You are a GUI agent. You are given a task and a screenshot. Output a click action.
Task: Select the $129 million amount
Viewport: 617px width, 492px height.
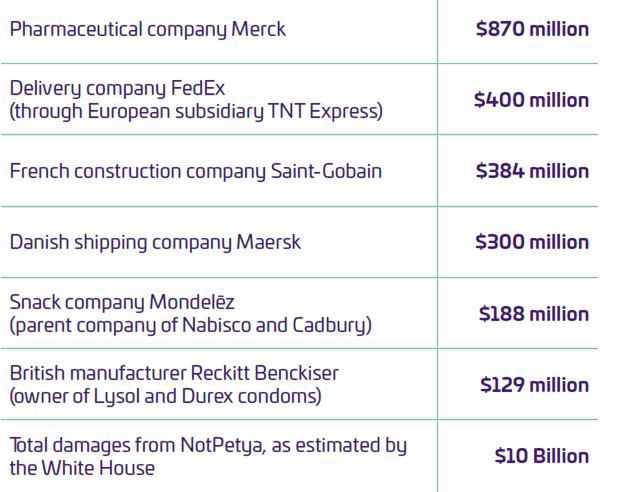tap(534, 385)
